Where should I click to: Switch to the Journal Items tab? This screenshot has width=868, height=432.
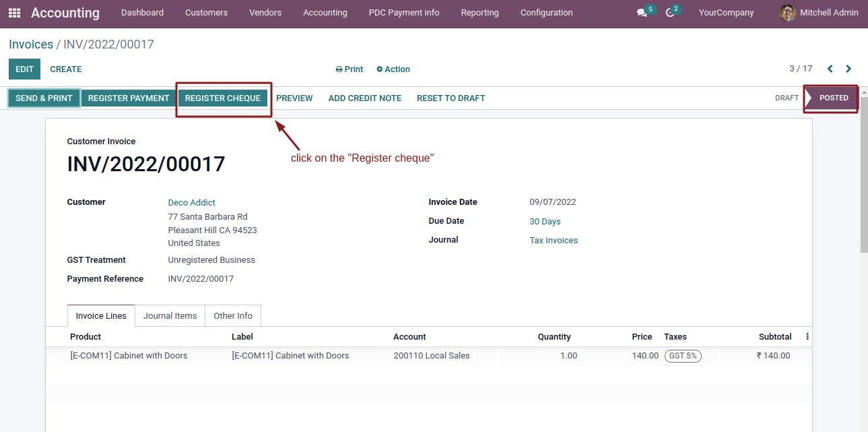pos(170,315)
